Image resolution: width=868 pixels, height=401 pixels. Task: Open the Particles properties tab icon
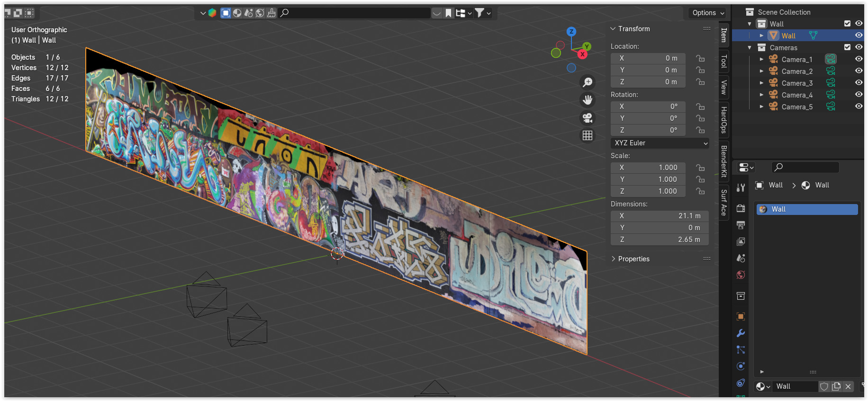tap(741, 350)
